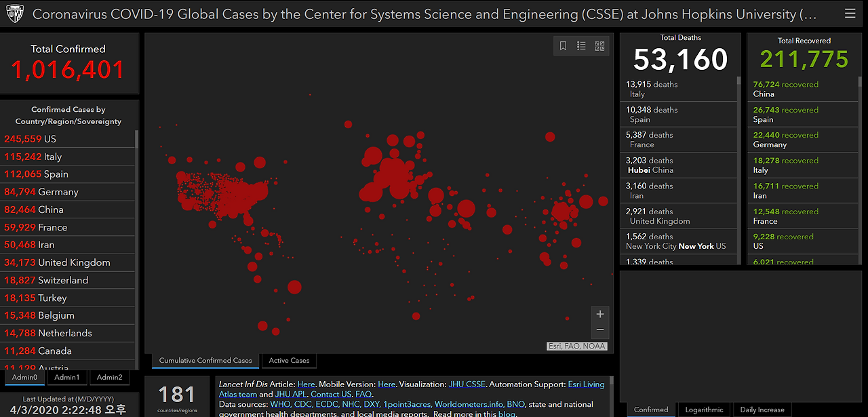Select the Admin2 tab
Screen dimensions: 868x417
click(x=109, y=378)
